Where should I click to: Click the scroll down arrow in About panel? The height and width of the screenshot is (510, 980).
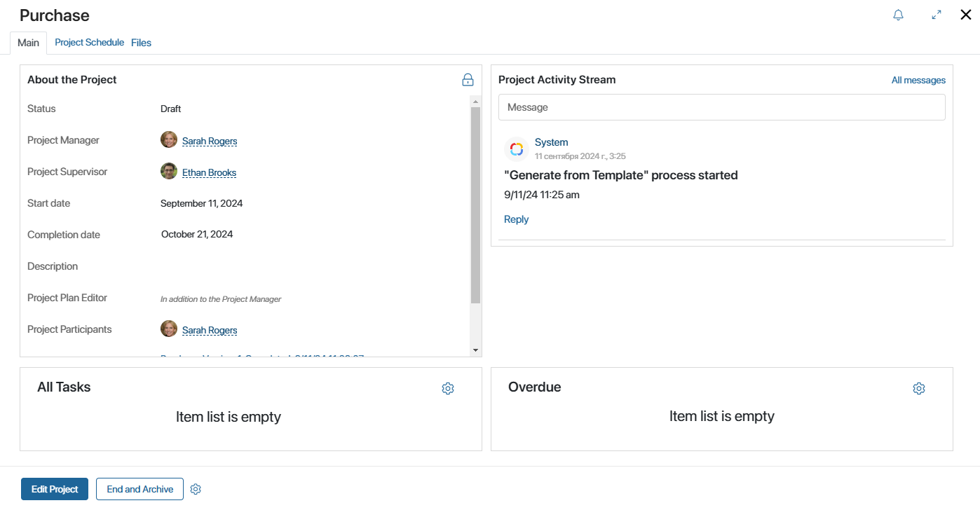pos(475,350)
